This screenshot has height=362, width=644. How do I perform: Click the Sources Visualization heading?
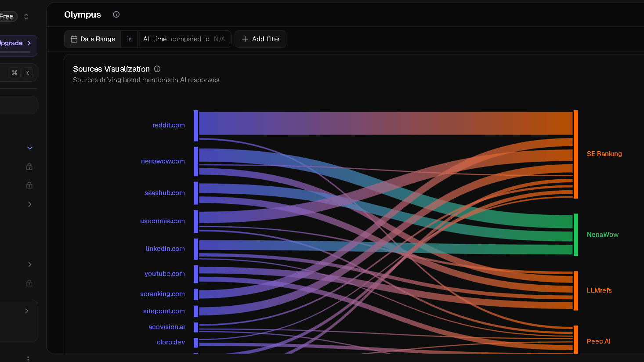tap(111, 69)
